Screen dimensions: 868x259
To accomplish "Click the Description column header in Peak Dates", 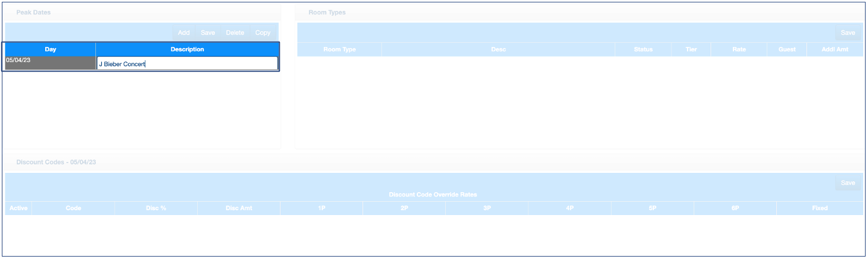I will click(x=187, y=49).
